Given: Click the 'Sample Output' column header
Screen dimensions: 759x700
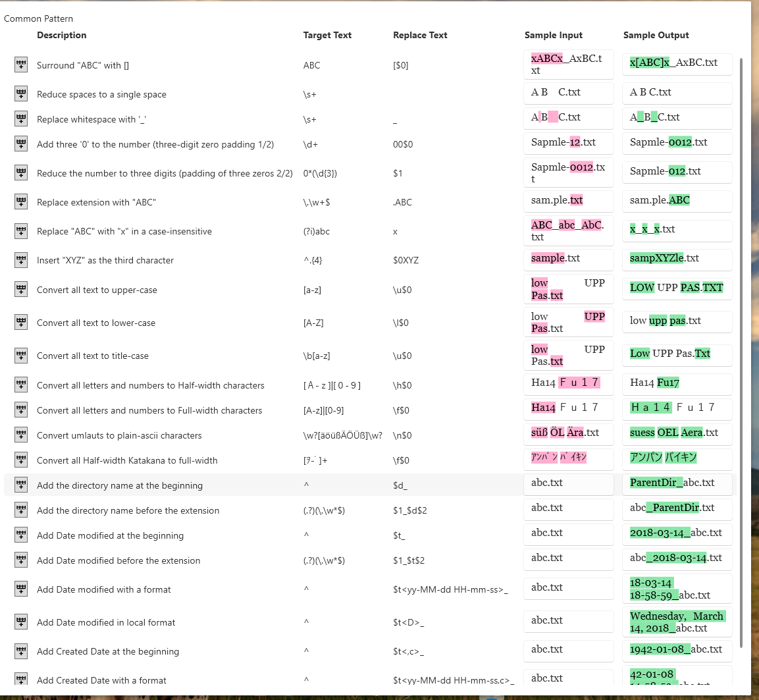Looking at the screenshot, I should [x=656, y=35].
